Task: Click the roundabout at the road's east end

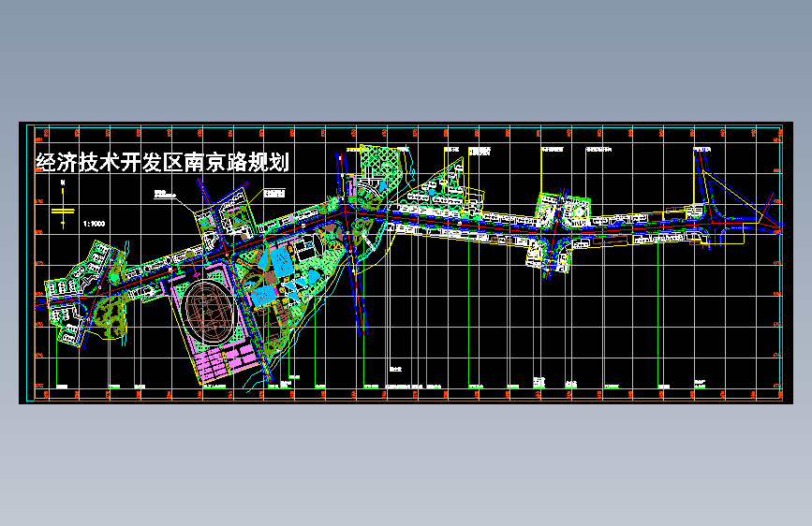Action: point(714,224)
